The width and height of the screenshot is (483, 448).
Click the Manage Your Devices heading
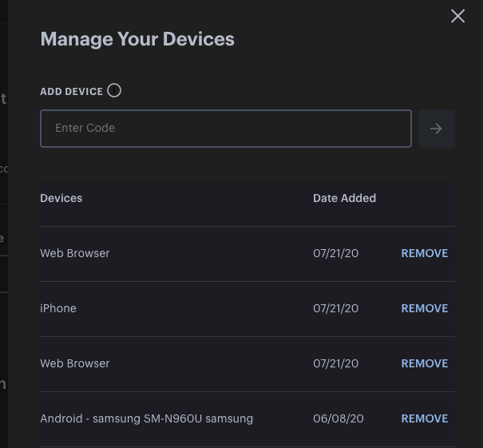(x=137, y=39)
